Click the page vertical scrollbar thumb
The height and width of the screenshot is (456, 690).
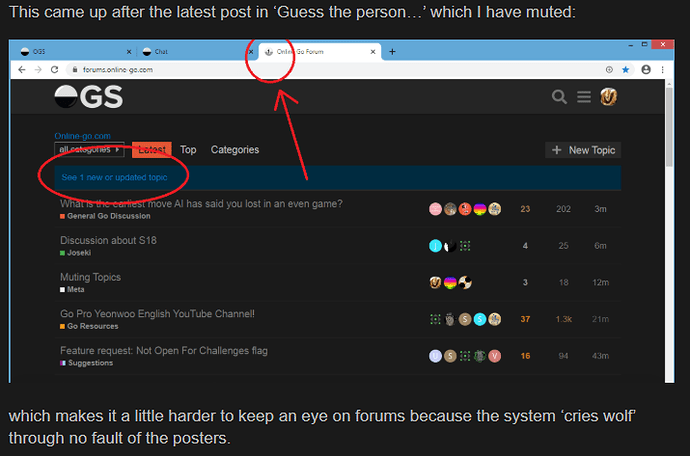pyautogui.click(x=669, y=127)
